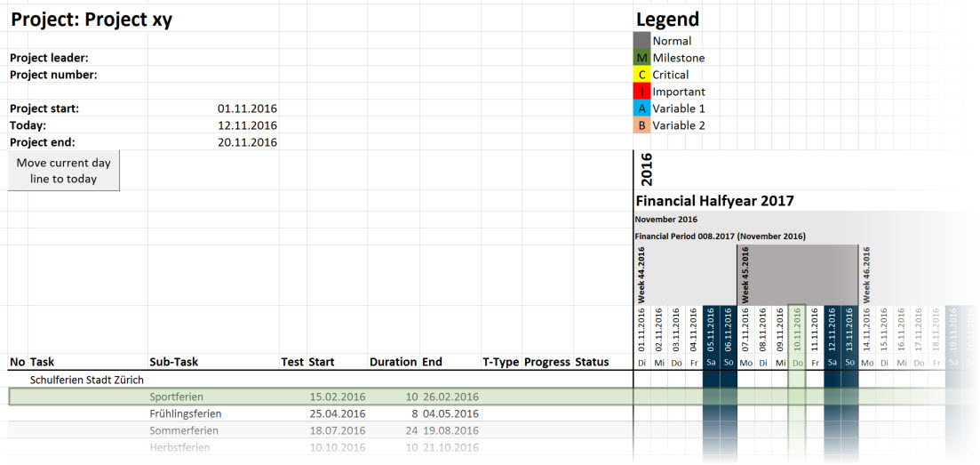The height and width of the screenshot is (465, 980).
Task: Select project start date 01.11.2016
Action: (247, 108)
